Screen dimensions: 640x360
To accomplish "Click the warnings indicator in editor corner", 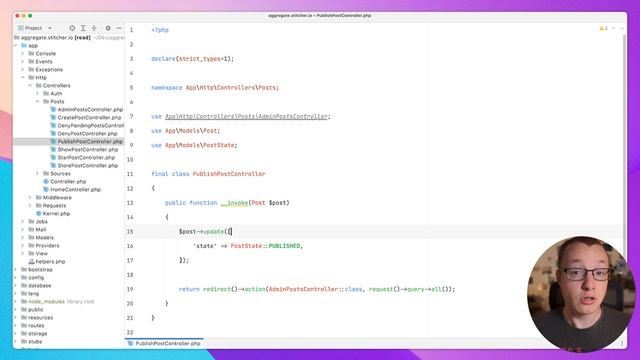I will click(603, 29).
